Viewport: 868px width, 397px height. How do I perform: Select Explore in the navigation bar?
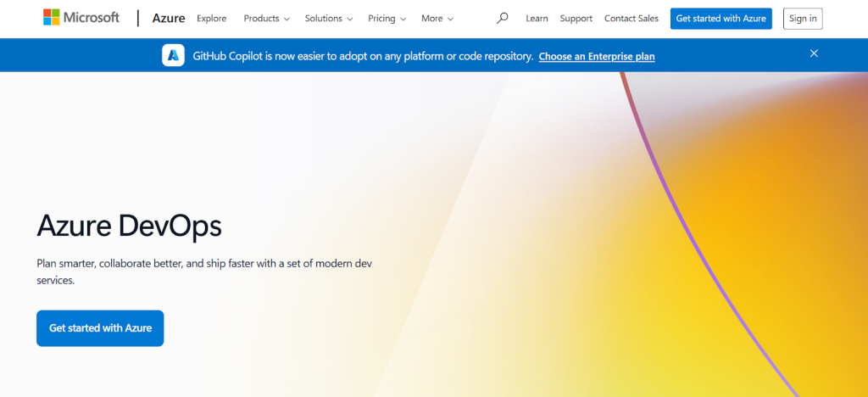211,19
